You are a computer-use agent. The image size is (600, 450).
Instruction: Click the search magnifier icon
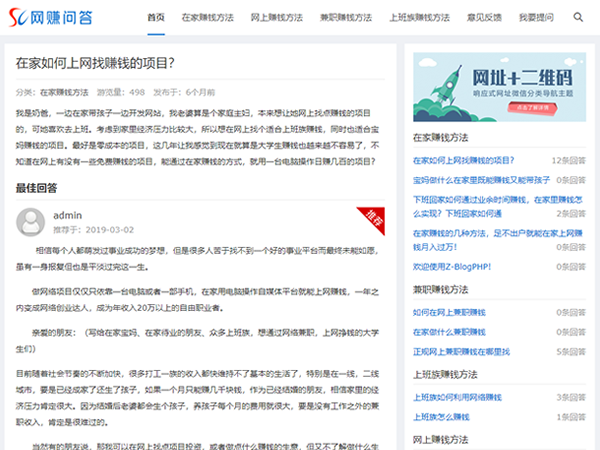click(578, 18)
